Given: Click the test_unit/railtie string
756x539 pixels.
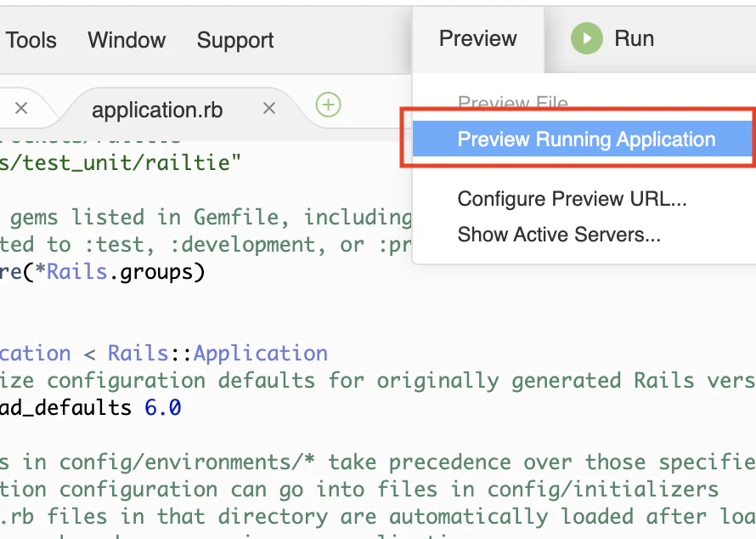Looking at the screenshot, I should pos(120,163).
